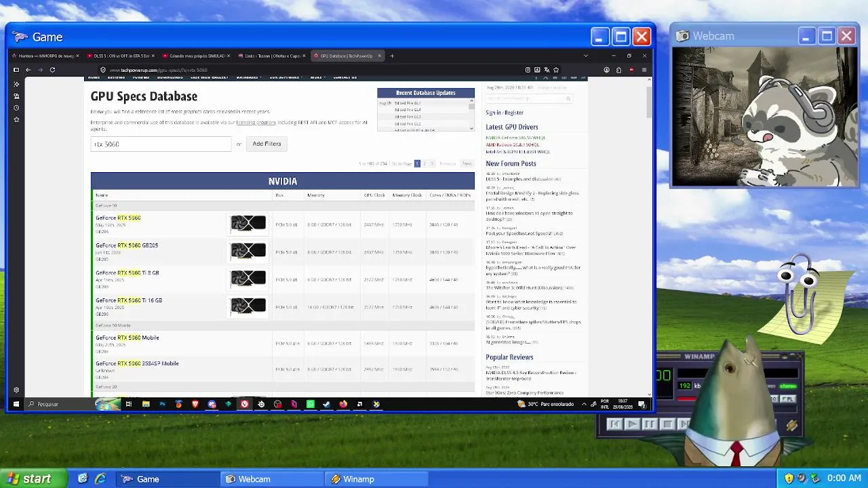Open GeForce RTX 5060 Ti 16 GB entry
Viewport: 868px width, 488px height.
129,300
